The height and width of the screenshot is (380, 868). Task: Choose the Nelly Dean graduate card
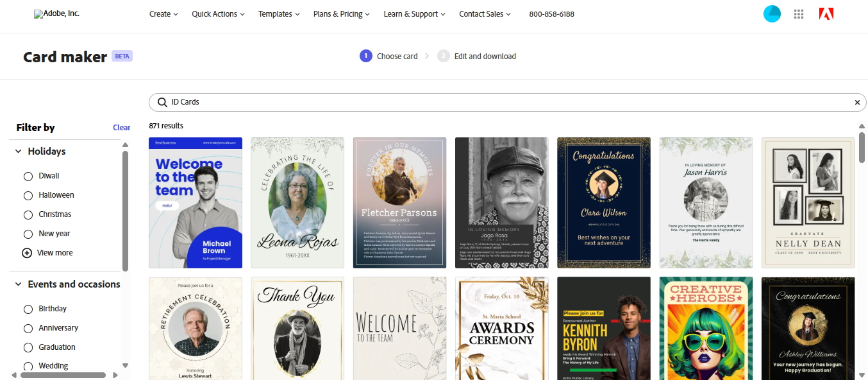click(808, 203)
